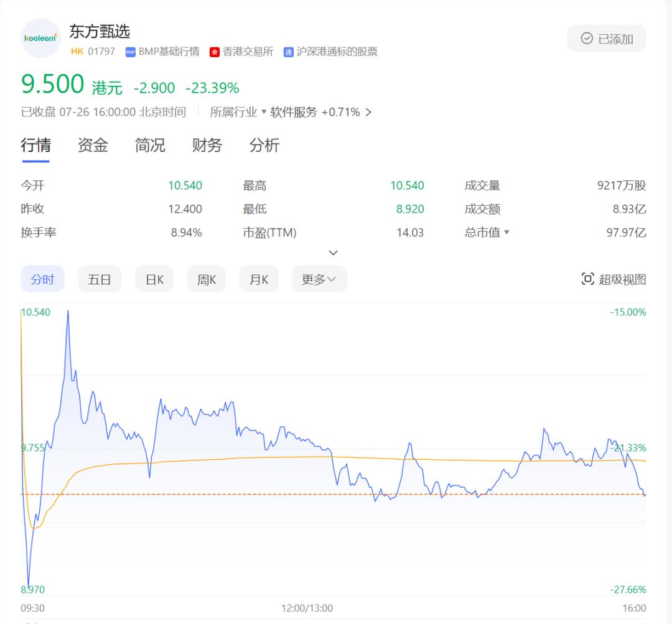Select the 月K chart view
Viewport: 672px width, 624px height.
click(259, 279)
